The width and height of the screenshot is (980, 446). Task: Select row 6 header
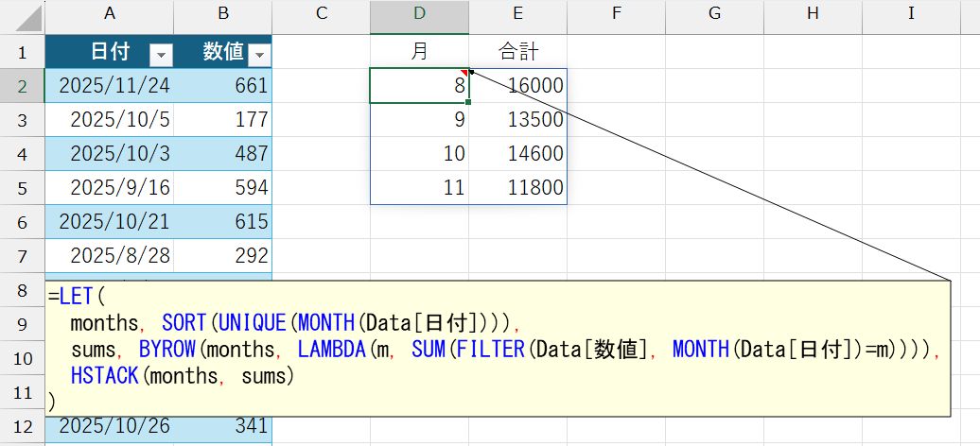click(x=23, y=222)
